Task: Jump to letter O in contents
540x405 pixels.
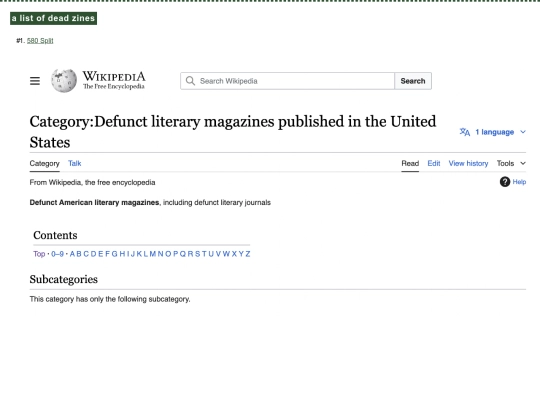Action: [168, 254]
